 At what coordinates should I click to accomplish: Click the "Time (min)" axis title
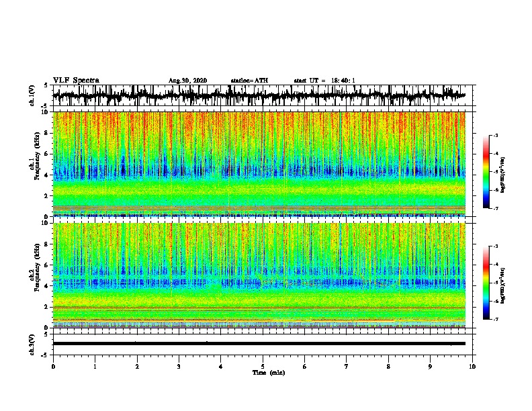(269, 373)
